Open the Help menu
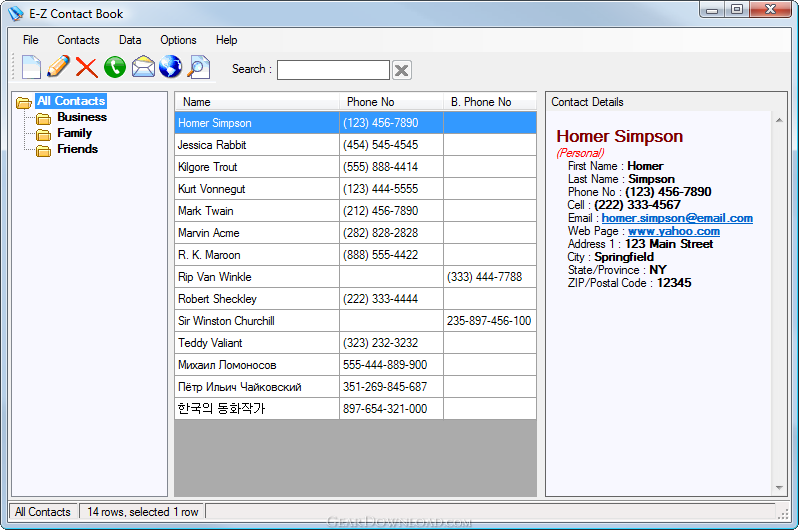Image resolution: width=799 pixels, height=530 pixels. (x=226, y=40)
